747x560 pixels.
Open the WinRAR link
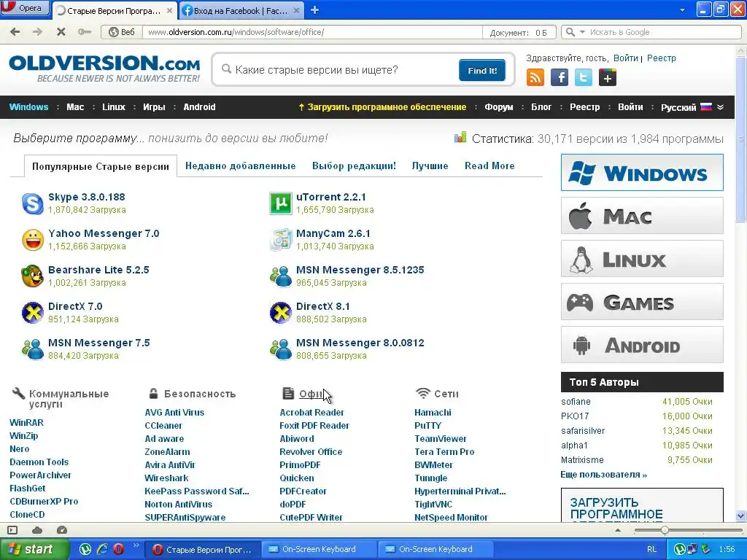(x=27, y=422)
